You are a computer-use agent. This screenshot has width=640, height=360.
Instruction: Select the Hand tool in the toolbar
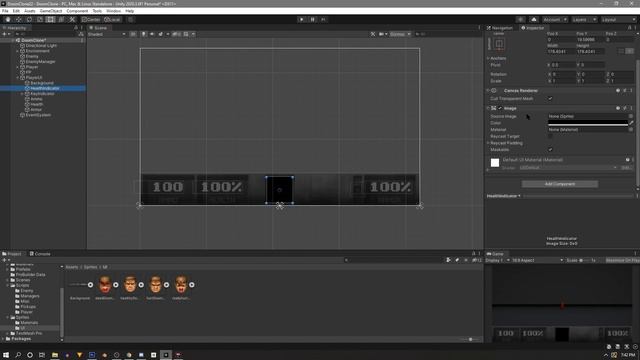8,20
